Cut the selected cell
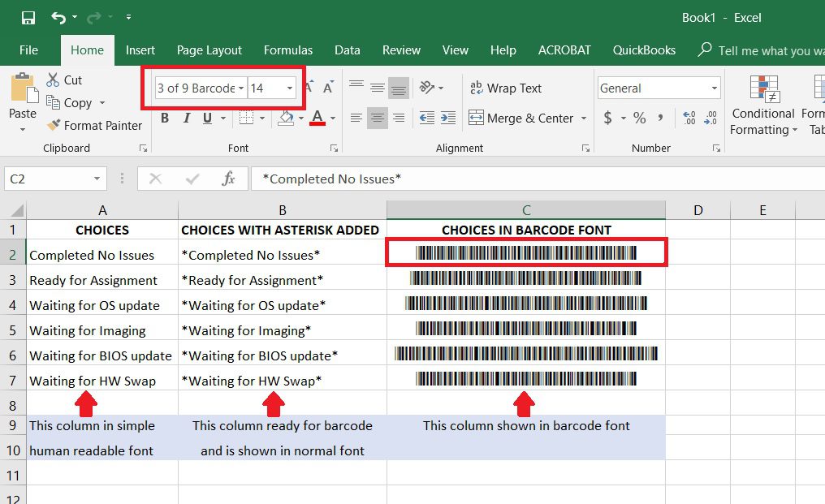 (64, 80)
